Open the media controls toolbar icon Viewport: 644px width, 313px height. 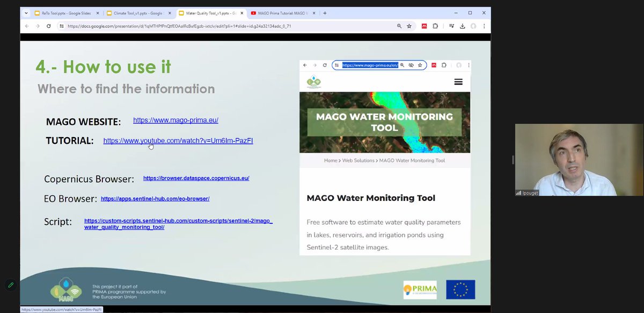[x=451, y=26]
